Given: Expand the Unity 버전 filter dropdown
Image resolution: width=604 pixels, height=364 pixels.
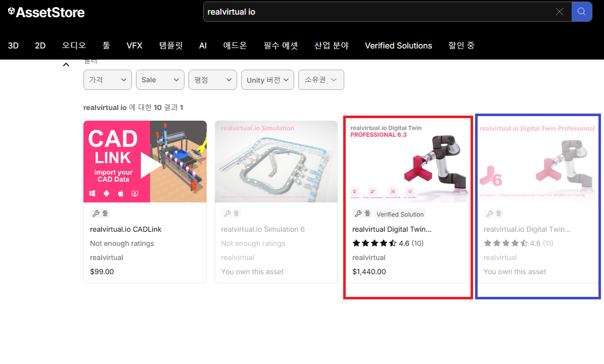Looking at the screenshot, I should pos(268,80).
